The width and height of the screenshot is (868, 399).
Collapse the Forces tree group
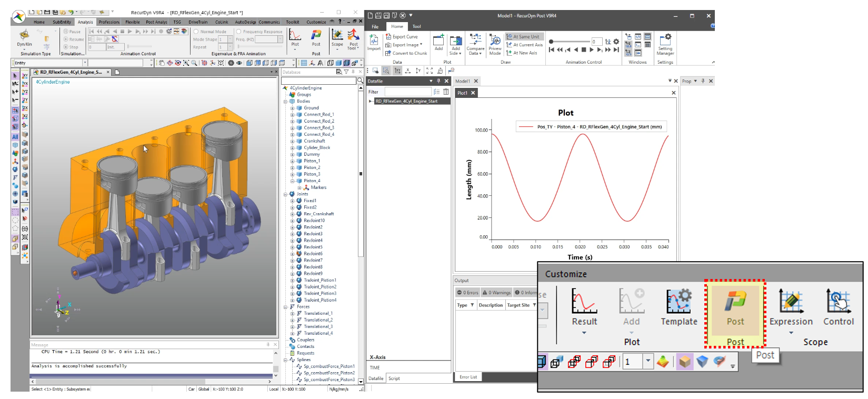click(x=285, y=307)
